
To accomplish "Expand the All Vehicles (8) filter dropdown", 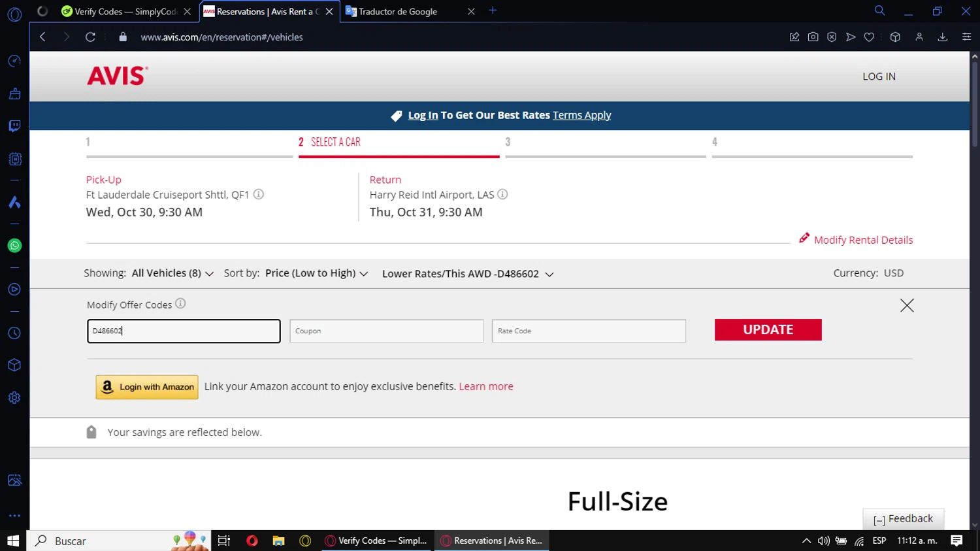I will pyautogui.click(x=172, y=273).
